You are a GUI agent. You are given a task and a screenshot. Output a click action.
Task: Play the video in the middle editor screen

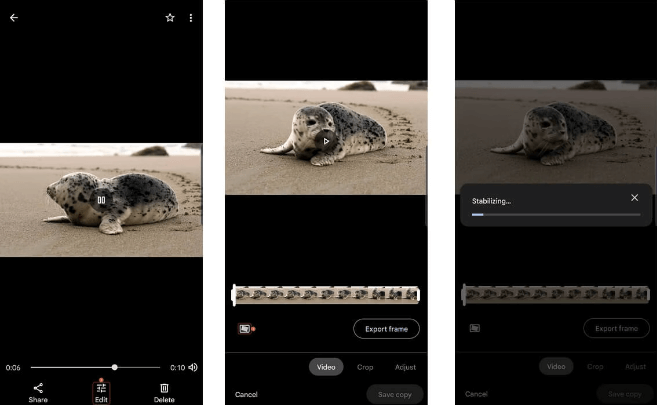[x=326, y=142]
